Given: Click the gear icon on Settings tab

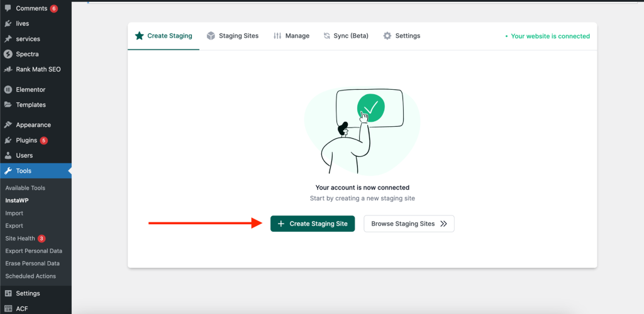Looking at the screenshot, I should point(387,36).
